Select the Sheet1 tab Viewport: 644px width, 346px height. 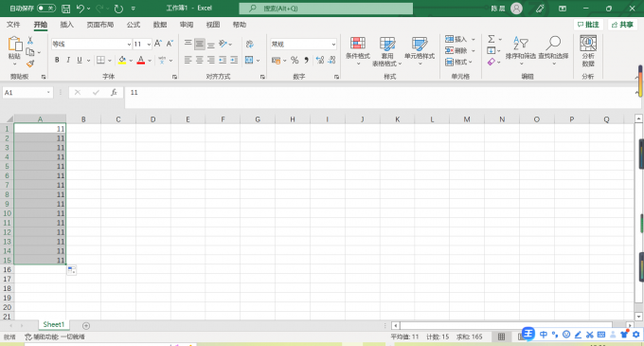click(x=54, y=324)
